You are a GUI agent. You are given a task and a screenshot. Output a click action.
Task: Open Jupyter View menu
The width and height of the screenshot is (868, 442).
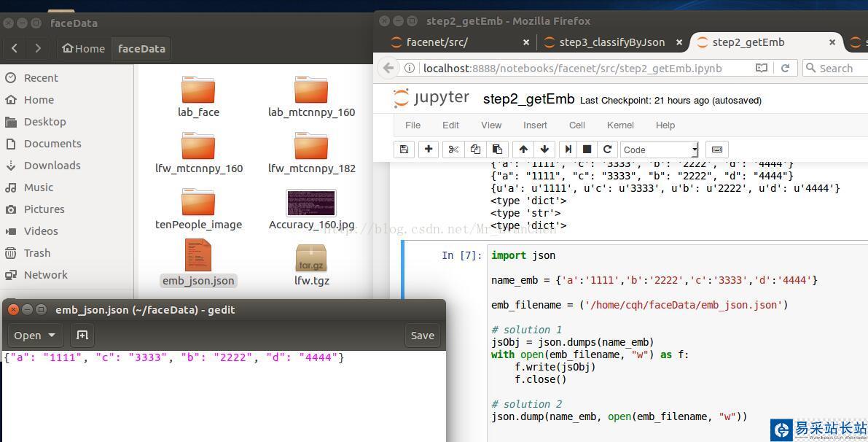pos(491,125)
